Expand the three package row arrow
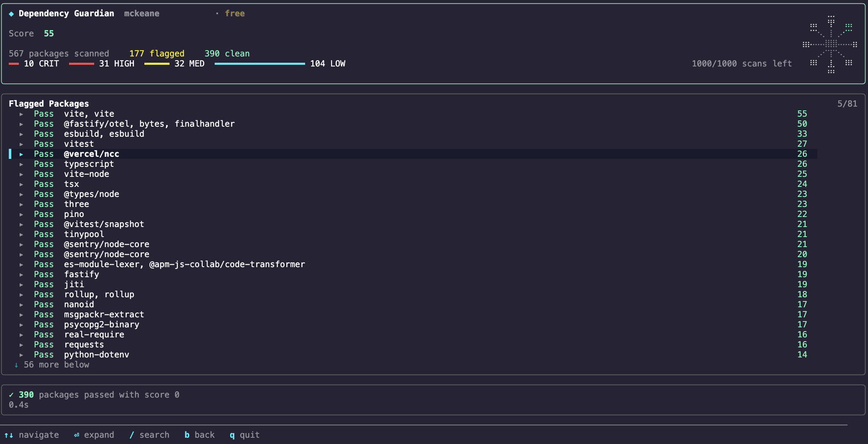Screen dimensions: 868x444 (21, 204)
